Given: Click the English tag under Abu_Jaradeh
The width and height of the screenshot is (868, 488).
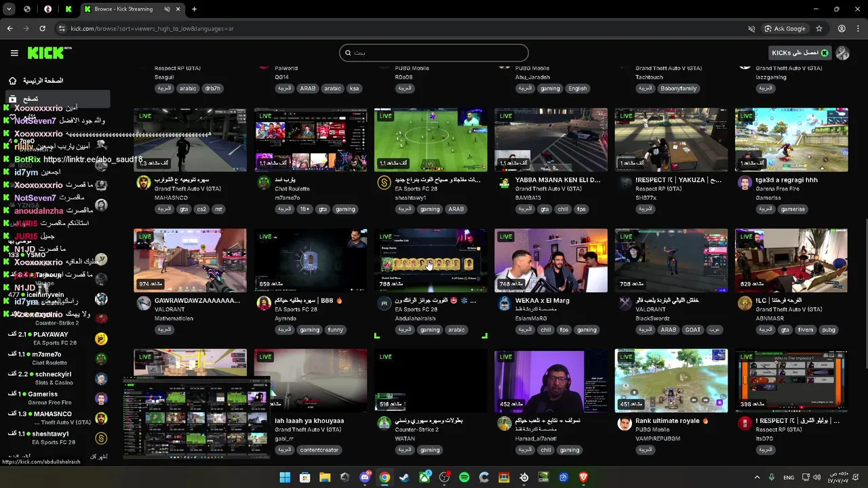Looking at the screenshot, I should coord(578,88).
